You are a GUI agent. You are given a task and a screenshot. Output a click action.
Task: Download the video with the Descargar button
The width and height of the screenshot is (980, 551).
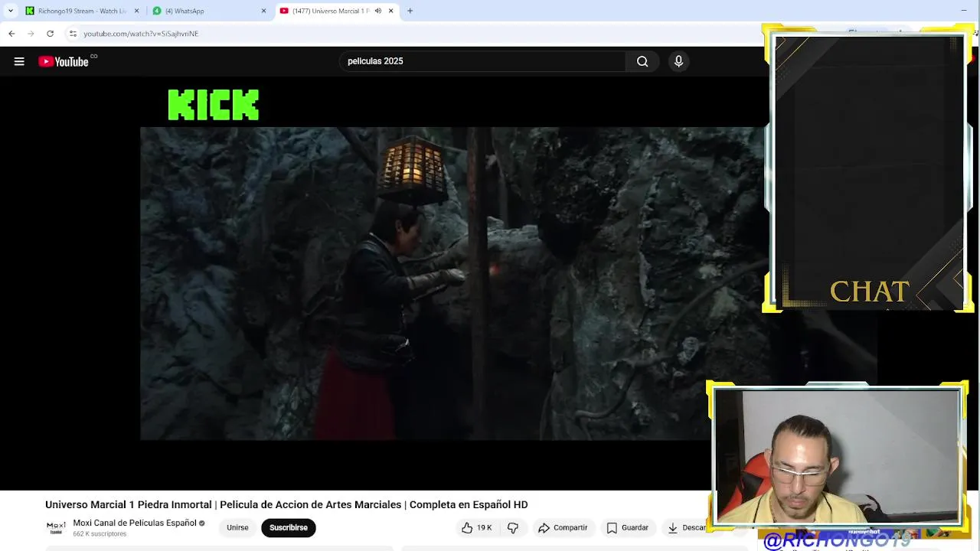coord(685,528)
